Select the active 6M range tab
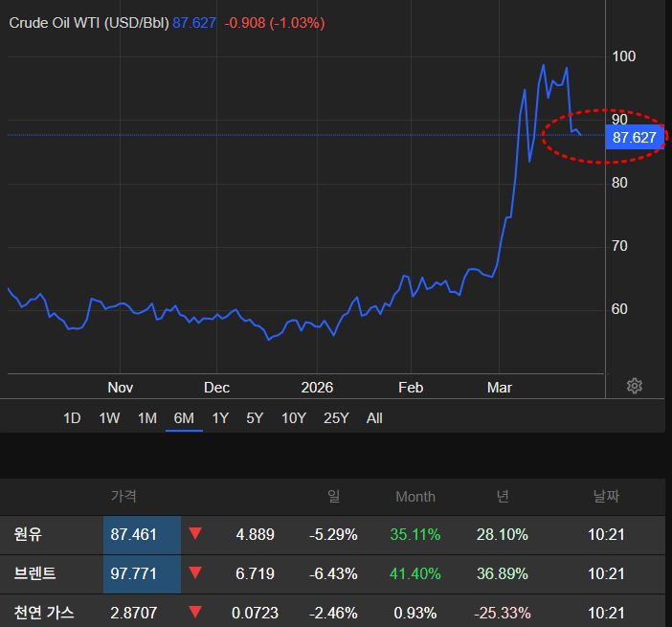 coord(184,418)
